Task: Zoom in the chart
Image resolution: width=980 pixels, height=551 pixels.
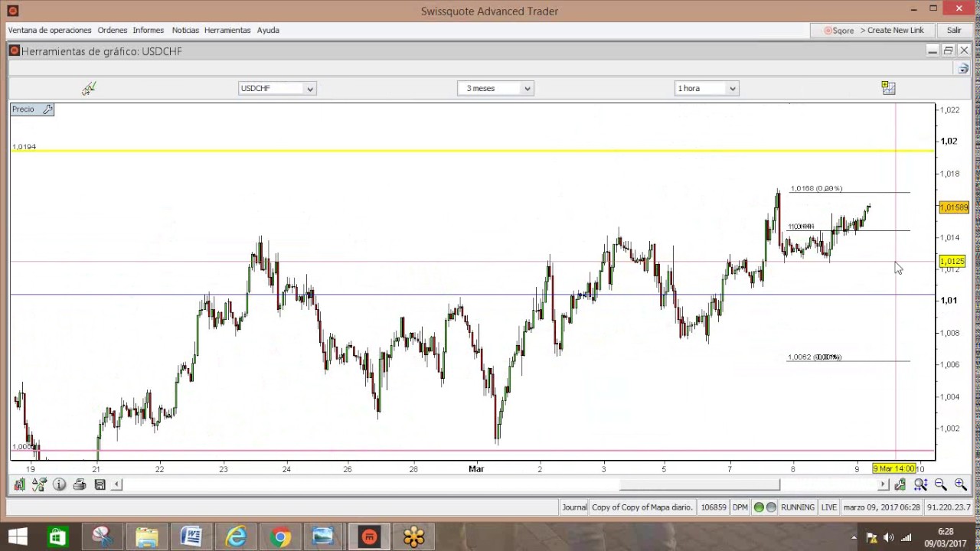Action: coord(960,484)
